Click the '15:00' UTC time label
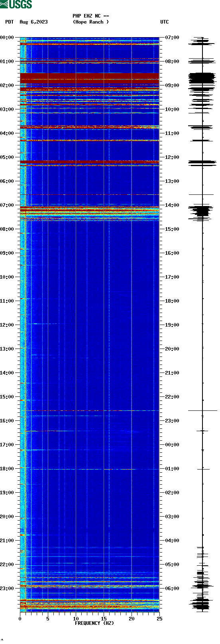 click(172, 229)
